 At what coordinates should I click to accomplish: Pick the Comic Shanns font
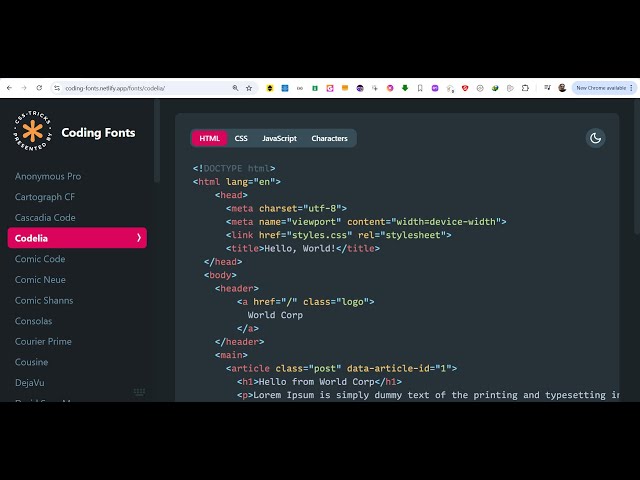(44, 300)
